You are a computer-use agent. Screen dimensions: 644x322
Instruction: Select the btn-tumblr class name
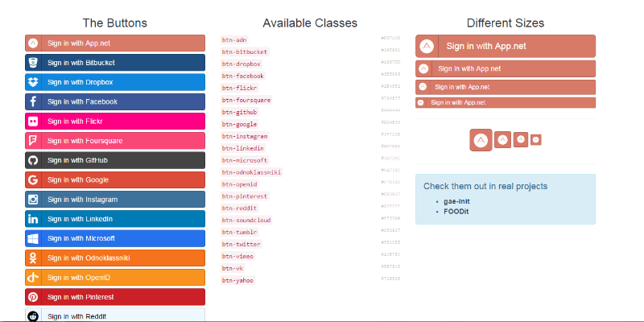(x=239, y=232)
